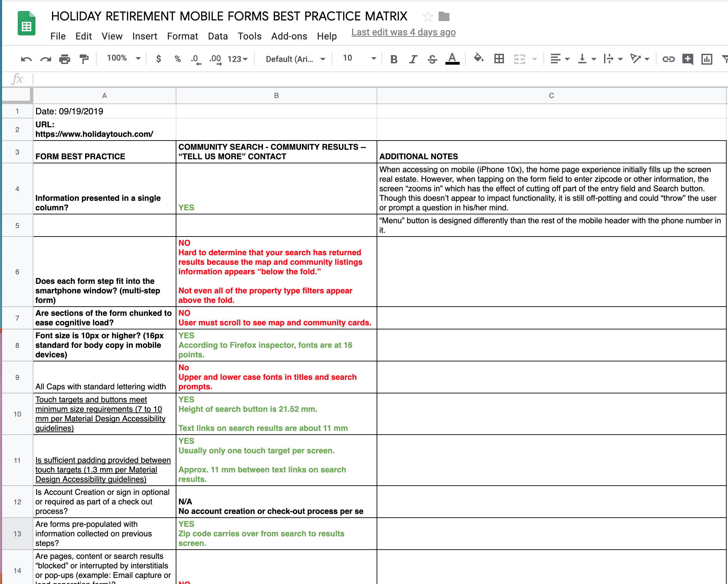Select the 'ADDITIONAL NOTES' header cell

tap(552, 152)
